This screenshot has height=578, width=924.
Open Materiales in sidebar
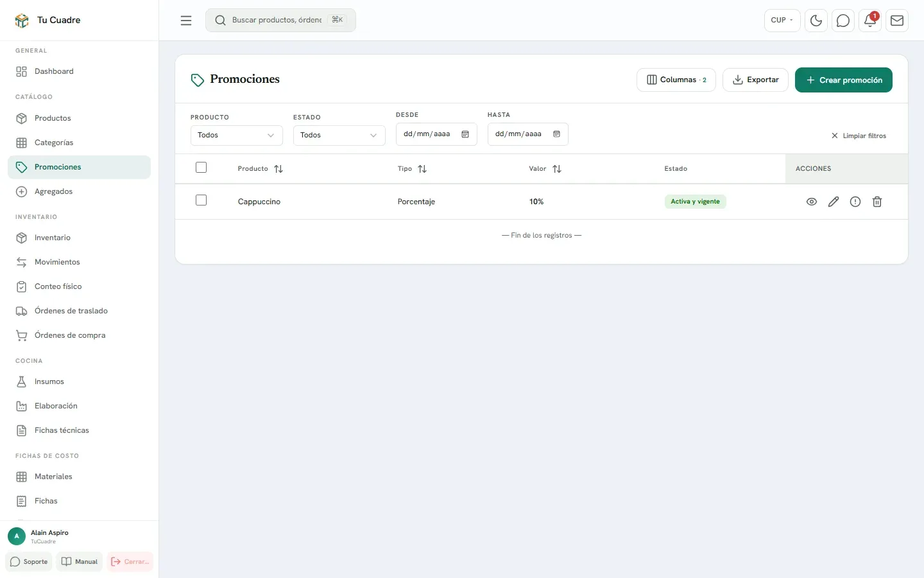79,477
